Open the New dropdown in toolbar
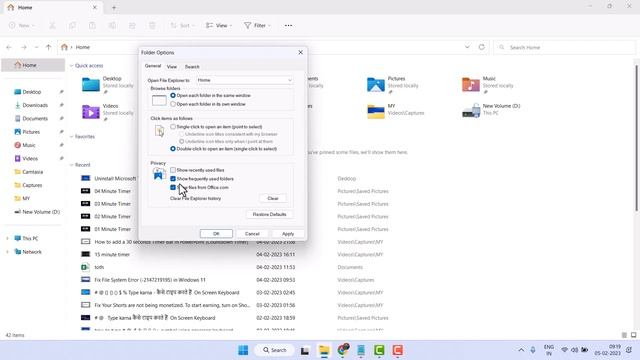The width and height of the screenshot is (640, 360). tap(22, 25)
